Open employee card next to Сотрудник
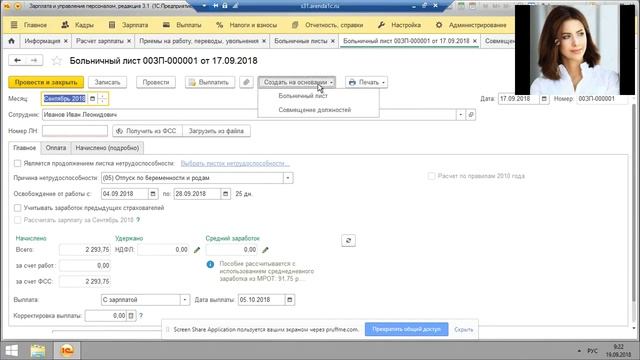640x360 pixels. pyautogui.click(x=471, y=115)
